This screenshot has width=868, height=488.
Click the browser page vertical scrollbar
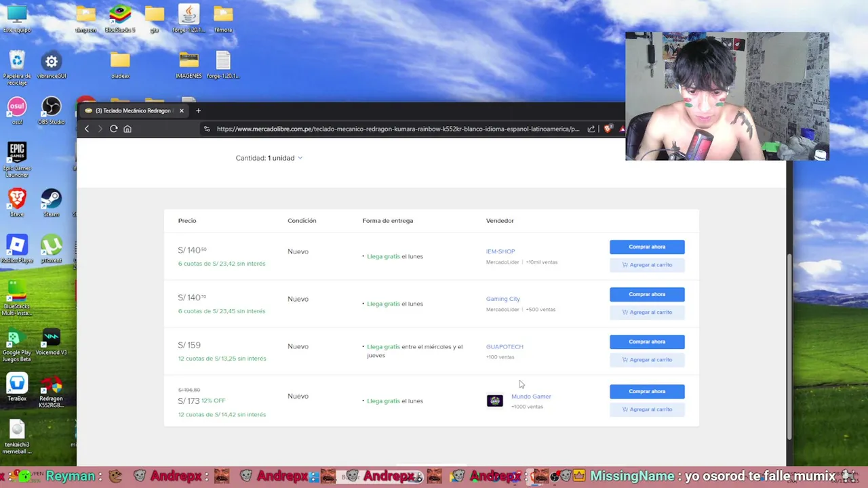click(789, 346)
